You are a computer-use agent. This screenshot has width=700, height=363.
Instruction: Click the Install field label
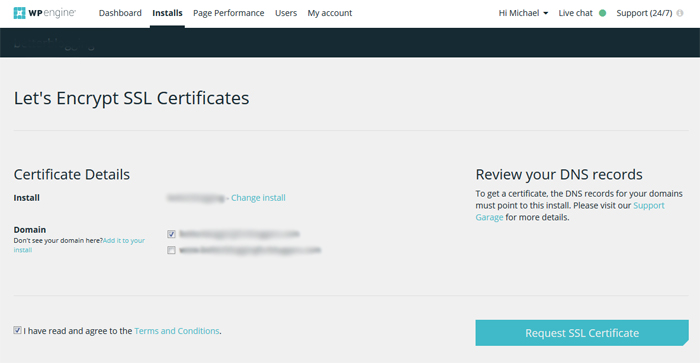click(26, 198)
